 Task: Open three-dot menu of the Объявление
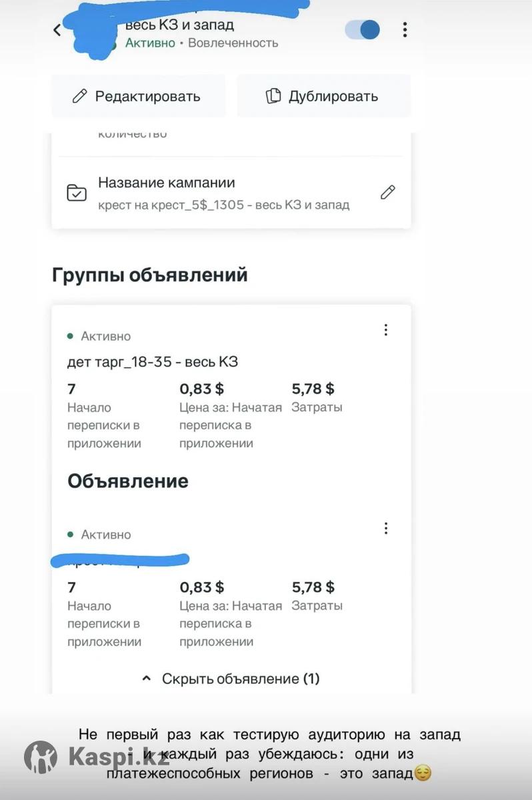click(385, 529)
